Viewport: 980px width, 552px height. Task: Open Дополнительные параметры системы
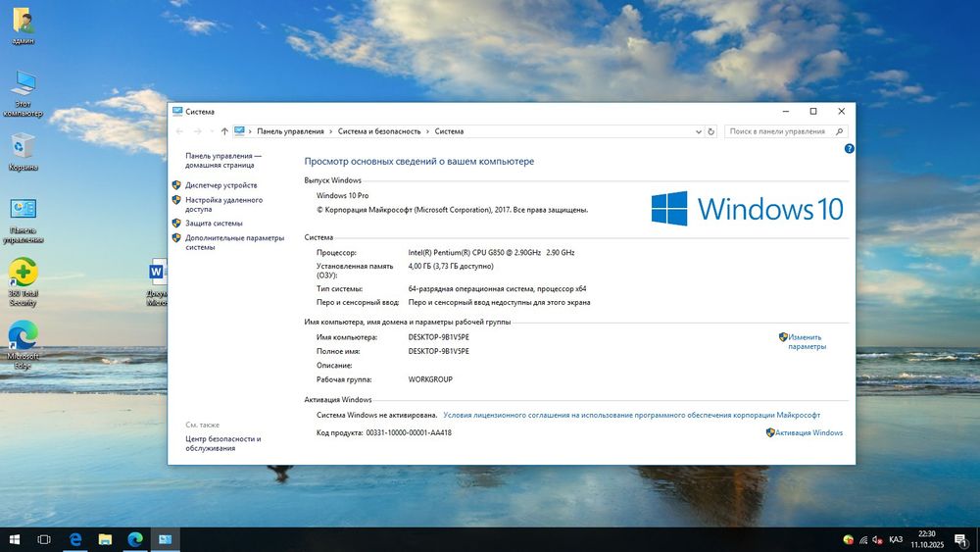[x=234, y=242]
